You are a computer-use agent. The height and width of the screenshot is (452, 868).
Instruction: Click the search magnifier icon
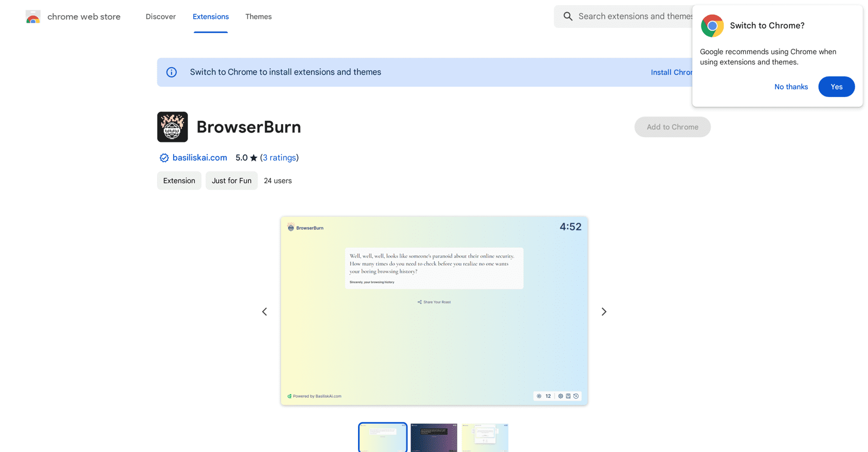click(567, 16)
